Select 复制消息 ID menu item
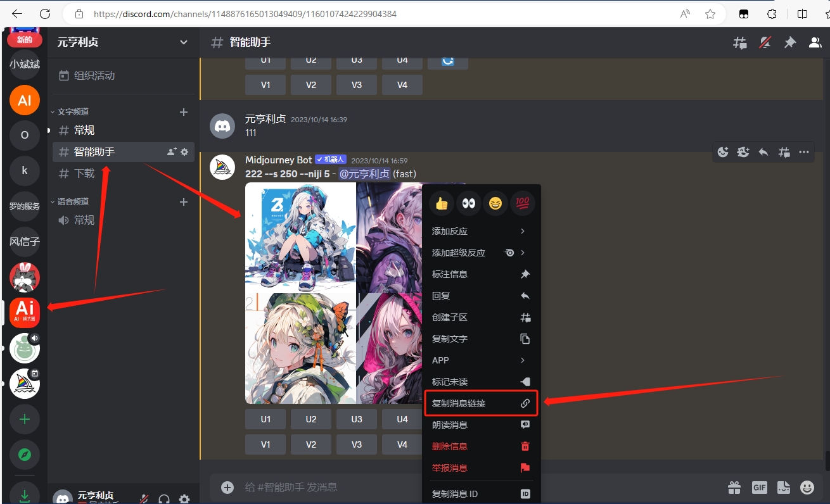 point(482,494)
